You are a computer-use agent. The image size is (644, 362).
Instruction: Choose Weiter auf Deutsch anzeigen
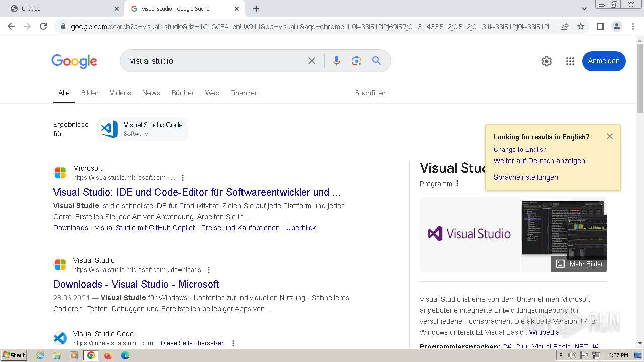point(539,161)
